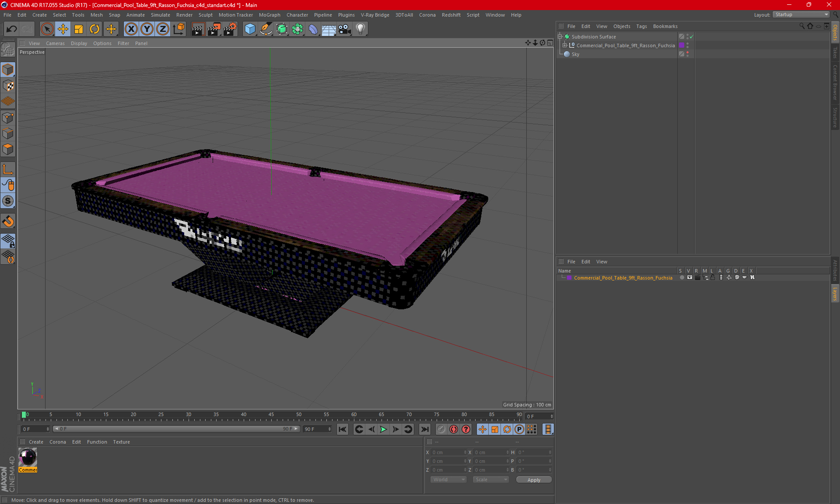Click the light bulb Light object icon

pyautogui.click(x=360, y=29)
